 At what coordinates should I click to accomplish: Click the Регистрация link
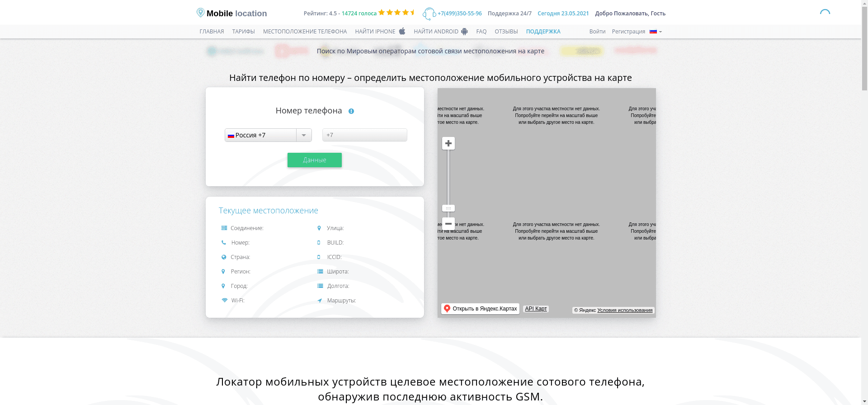point(628,32)
